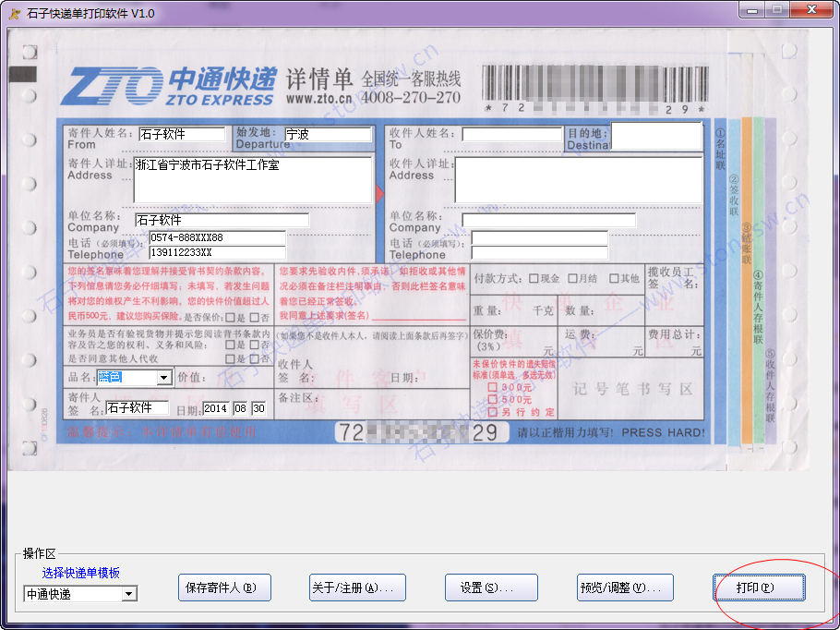Expand the 品名 combo box arrow
Image resolution: width=840 pixels, height=630 pixels.
pyautogui.click(x=164, y=378)
